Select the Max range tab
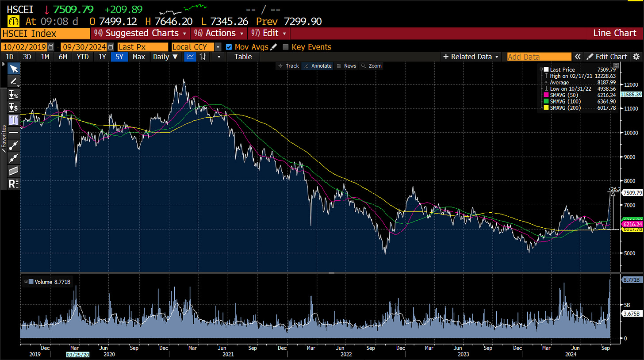Screen dimensions: 644x360 click(x=139, y=57)
